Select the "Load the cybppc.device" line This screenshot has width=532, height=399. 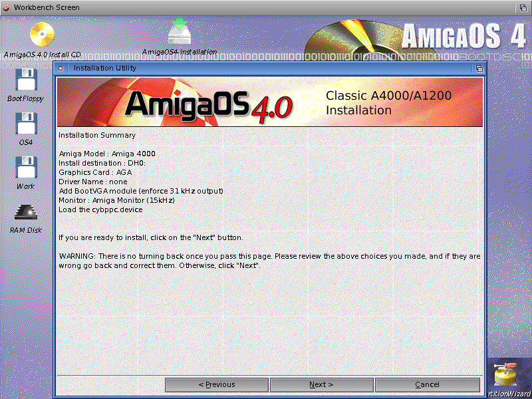point(100,209)
